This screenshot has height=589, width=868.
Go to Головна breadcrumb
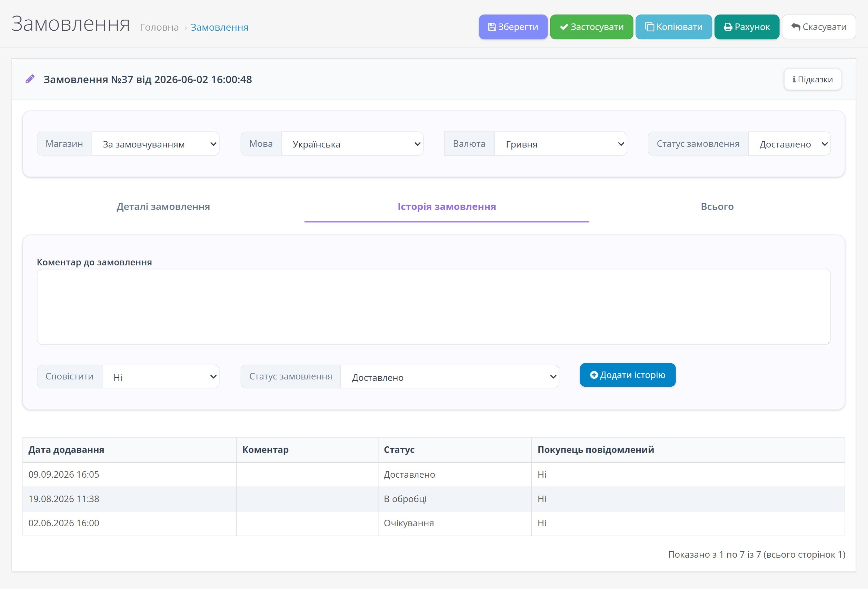(159, 27)
